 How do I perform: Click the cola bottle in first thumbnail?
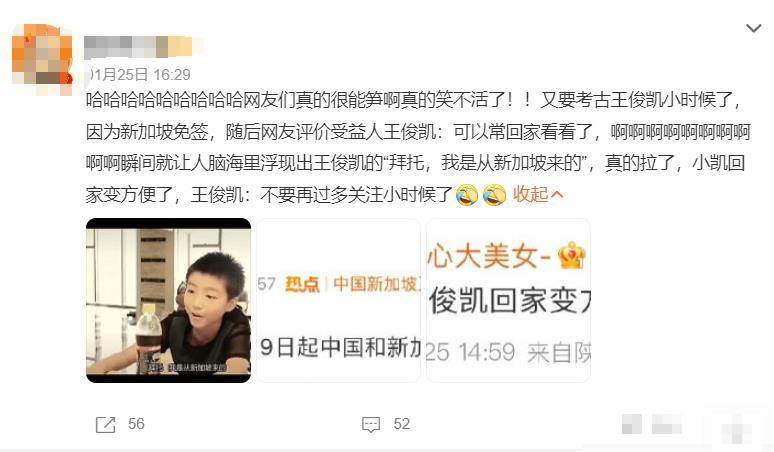[x=148, y=340]
